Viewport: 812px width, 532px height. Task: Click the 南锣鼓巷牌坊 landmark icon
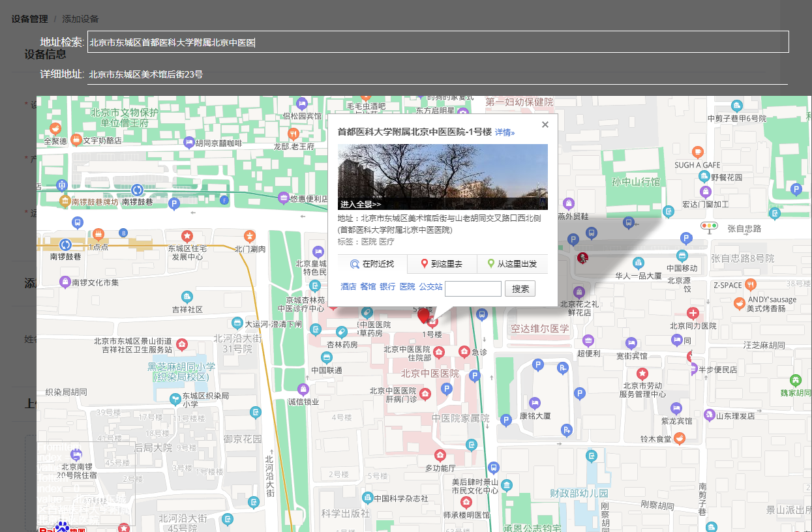tap(65, 201)
